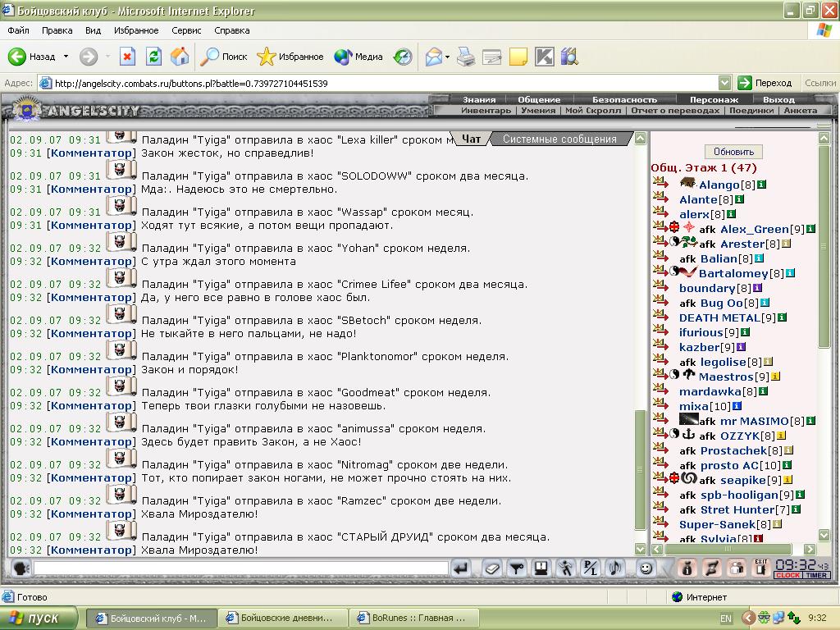Refresh the page with the green arrows icon
This screenshot has width=840, height=630.
pos(153,57)
